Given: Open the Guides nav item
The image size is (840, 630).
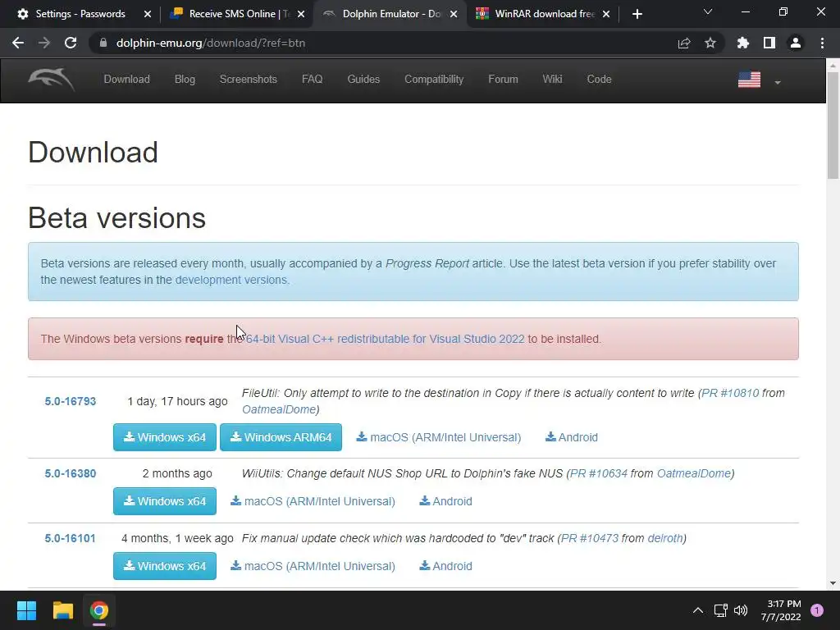Looking at the screenshot, I should pos(363,80).
